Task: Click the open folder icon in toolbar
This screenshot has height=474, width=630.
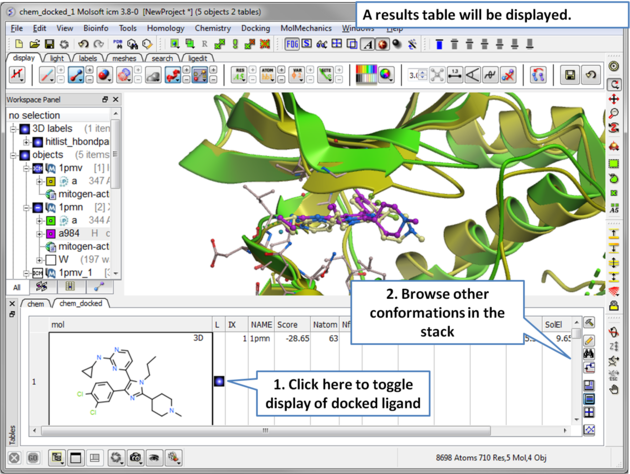Action: (x=35, y=45)
